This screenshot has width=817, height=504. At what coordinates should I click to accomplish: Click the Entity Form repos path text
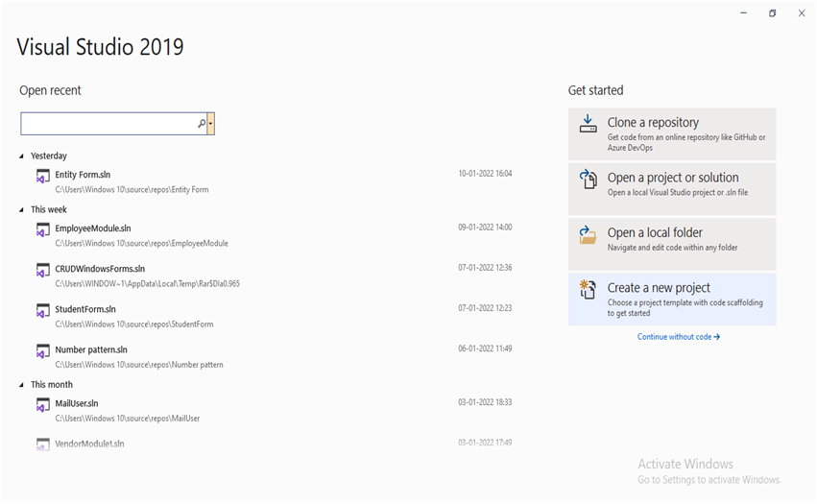click(132, 190)
